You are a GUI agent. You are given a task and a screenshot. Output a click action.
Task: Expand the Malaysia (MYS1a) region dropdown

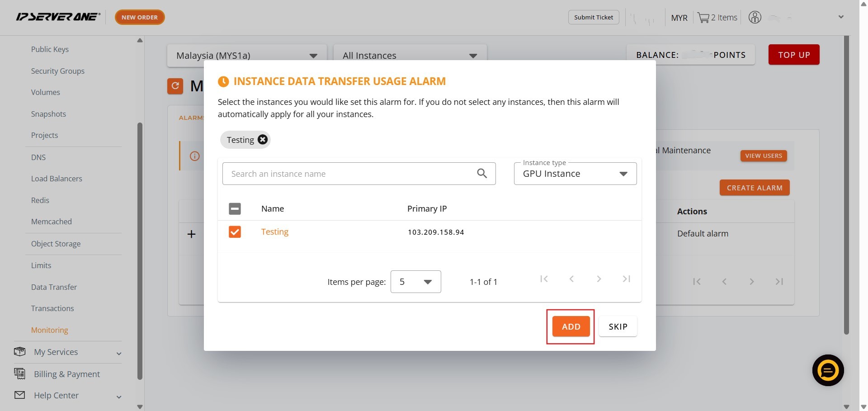(x=246, y=56)
